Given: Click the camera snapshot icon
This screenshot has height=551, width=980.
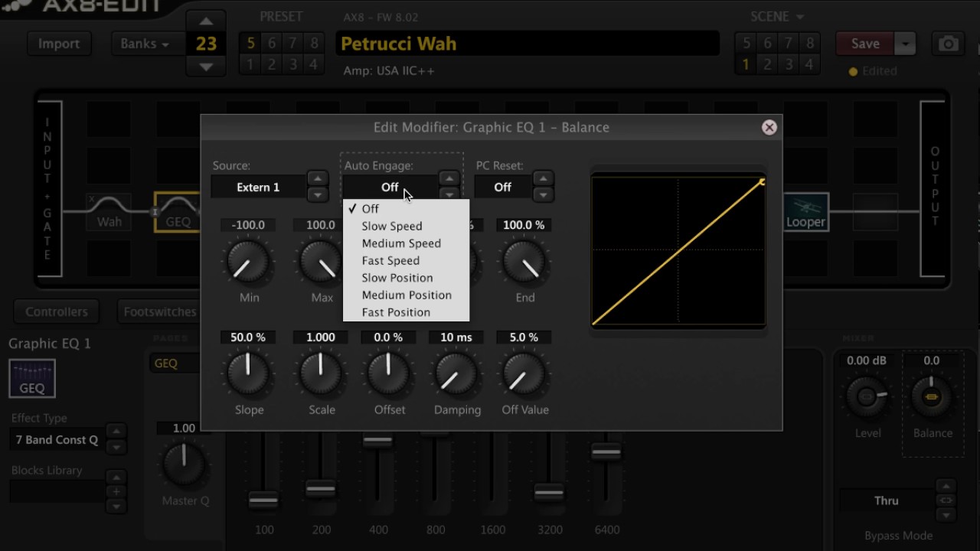Looking at the screenshot, I should (949, 44).
